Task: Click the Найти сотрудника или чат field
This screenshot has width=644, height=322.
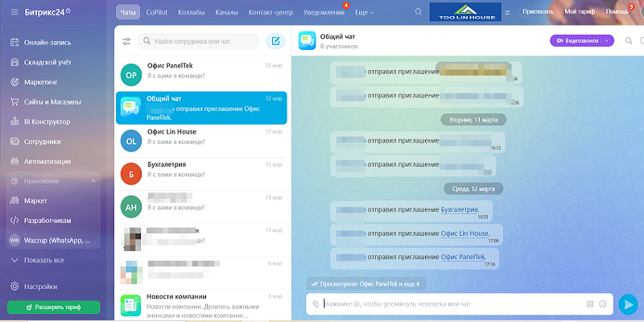Action: (x=198, y=41)
